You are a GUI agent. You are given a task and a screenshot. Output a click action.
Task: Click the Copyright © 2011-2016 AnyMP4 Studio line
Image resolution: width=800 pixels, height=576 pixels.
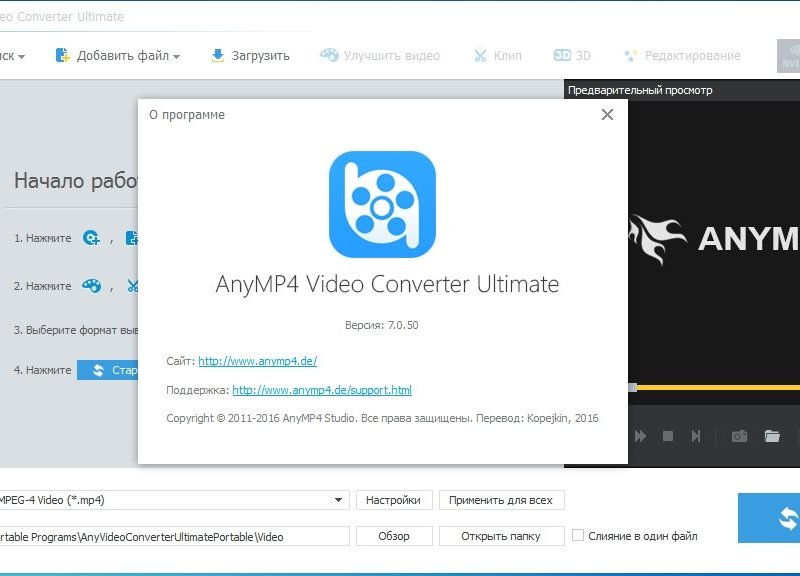(x=382, y=418)
